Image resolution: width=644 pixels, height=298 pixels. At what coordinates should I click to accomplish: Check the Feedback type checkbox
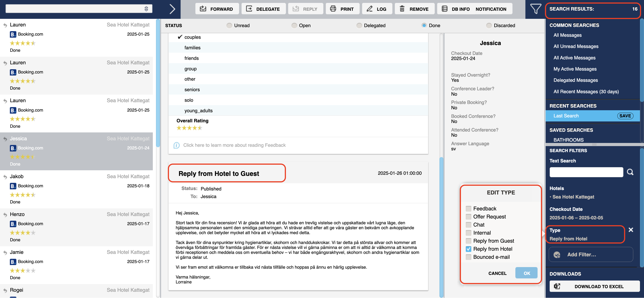click(x=469, y=209)
